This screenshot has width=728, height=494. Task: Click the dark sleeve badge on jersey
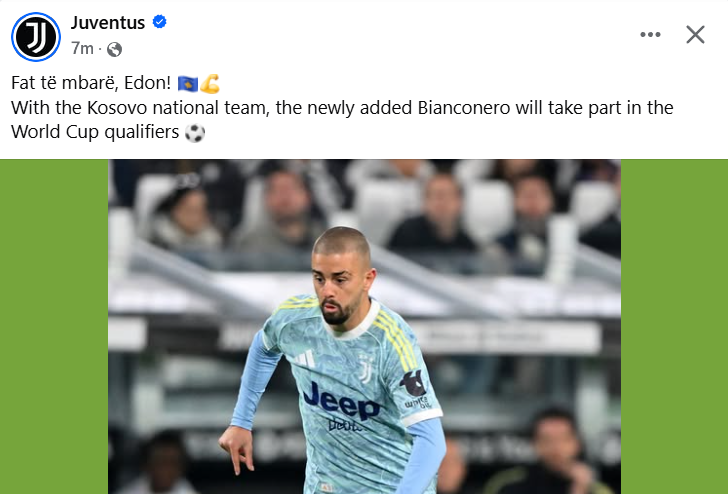pyautogui.click(x=413, y=383)
